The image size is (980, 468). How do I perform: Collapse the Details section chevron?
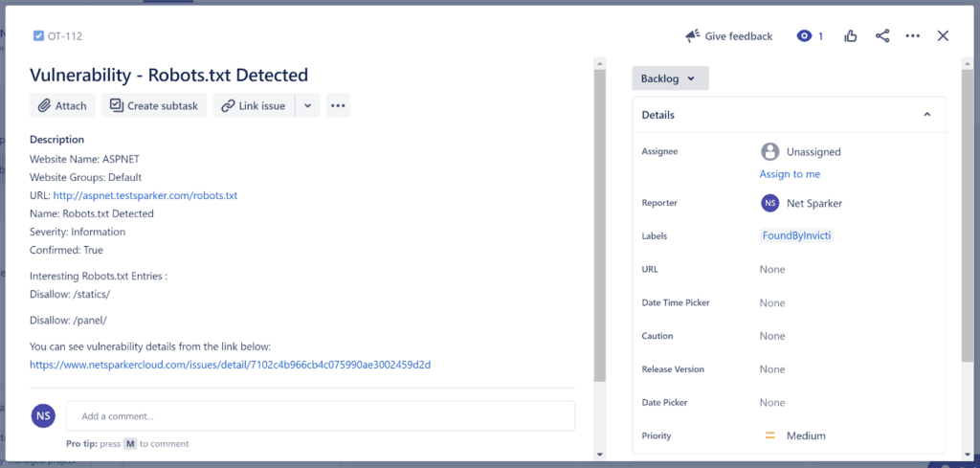(926, 115)
